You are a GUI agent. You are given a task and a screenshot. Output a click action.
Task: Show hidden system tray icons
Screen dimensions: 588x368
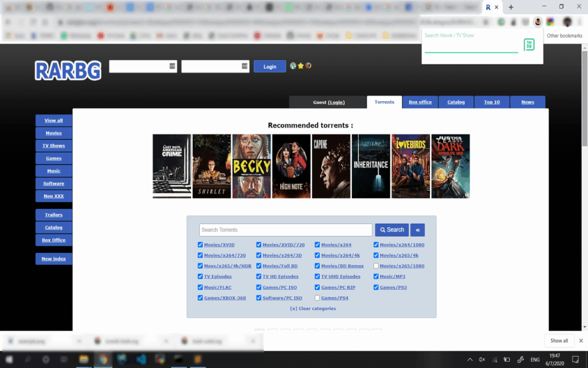coord(470,359)
